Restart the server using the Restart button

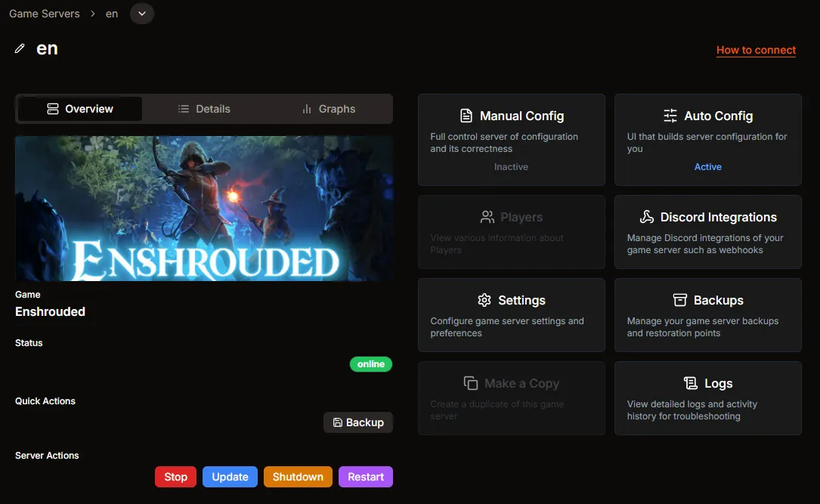(366, 477)
